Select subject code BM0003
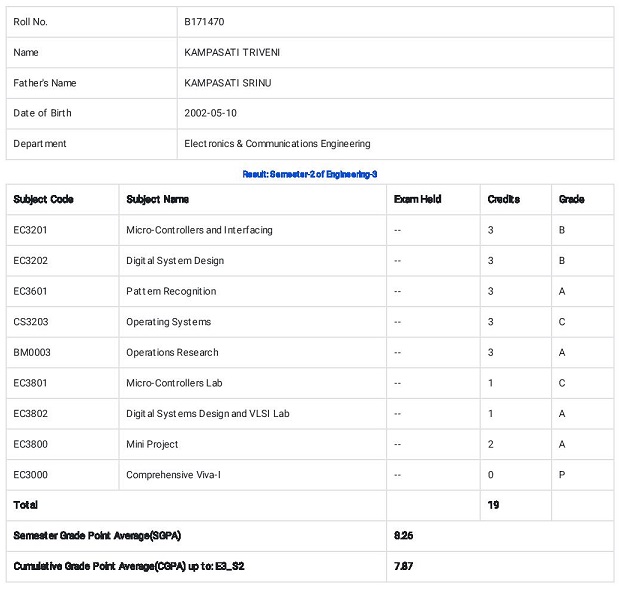 31,353
